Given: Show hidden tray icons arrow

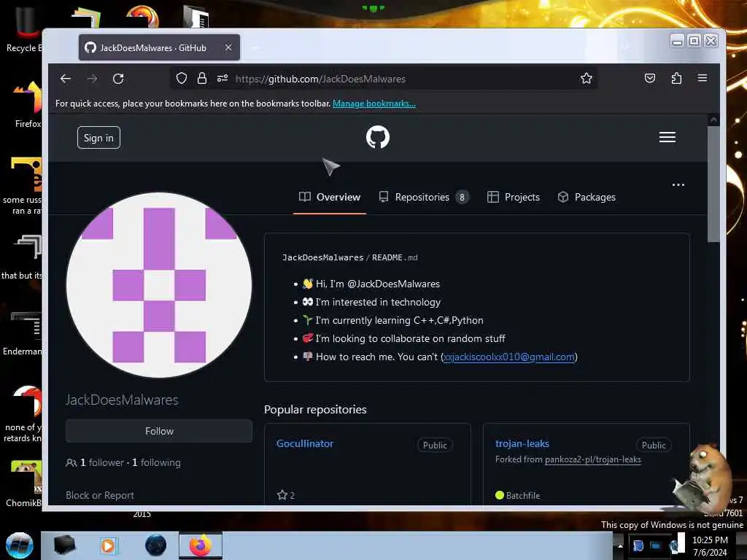Looking at the screenshot, I should [x=620, y=545].
